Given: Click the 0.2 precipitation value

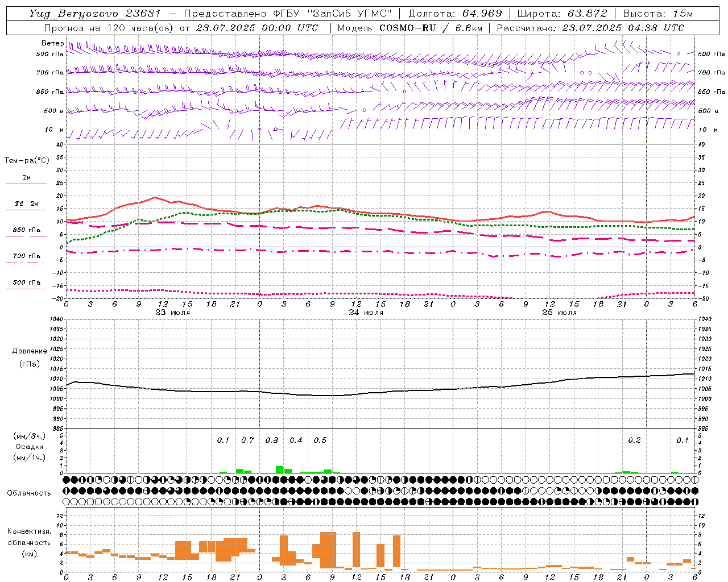Looking at the screenshot, I should click(634, 440).
